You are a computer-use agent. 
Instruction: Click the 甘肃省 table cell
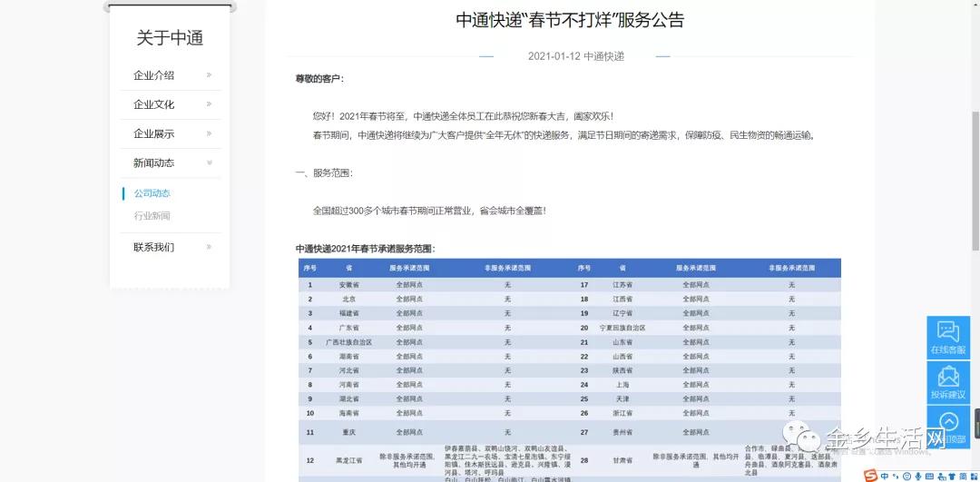[622, 461]
